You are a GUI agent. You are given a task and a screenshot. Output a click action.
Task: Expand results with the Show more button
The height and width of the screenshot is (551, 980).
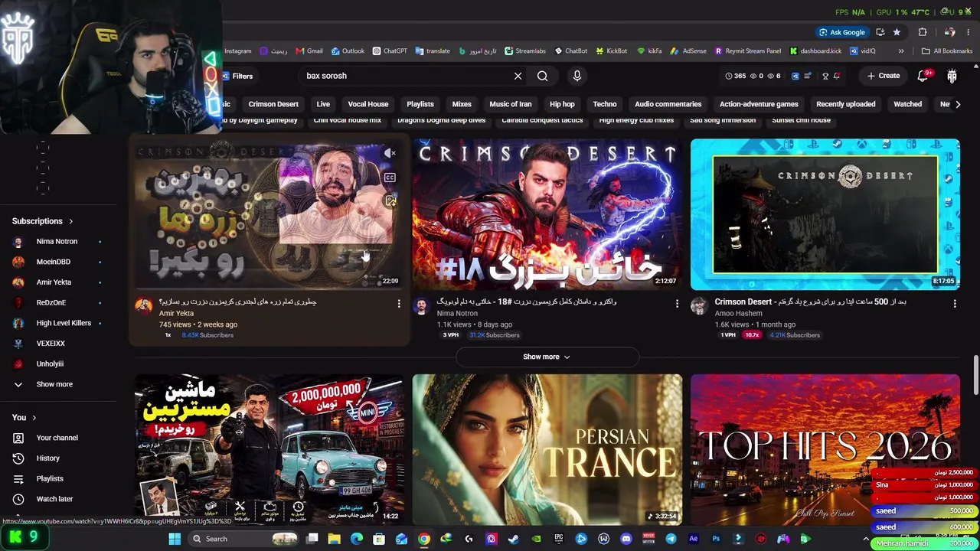[547, 357]
